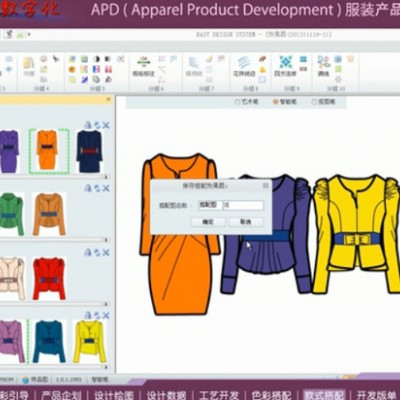Image resolution: width=400 pixels, height=400 pixels.
Task: Click the green framed image icon in group 5
Action: click(84, 59)
